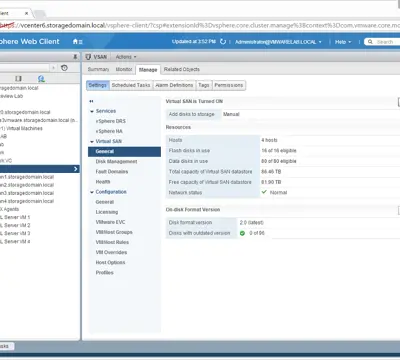This screenshot has width=400, height=360.
Task: Expand selected cluster arrow in navigator
Action: coord(76,169)
